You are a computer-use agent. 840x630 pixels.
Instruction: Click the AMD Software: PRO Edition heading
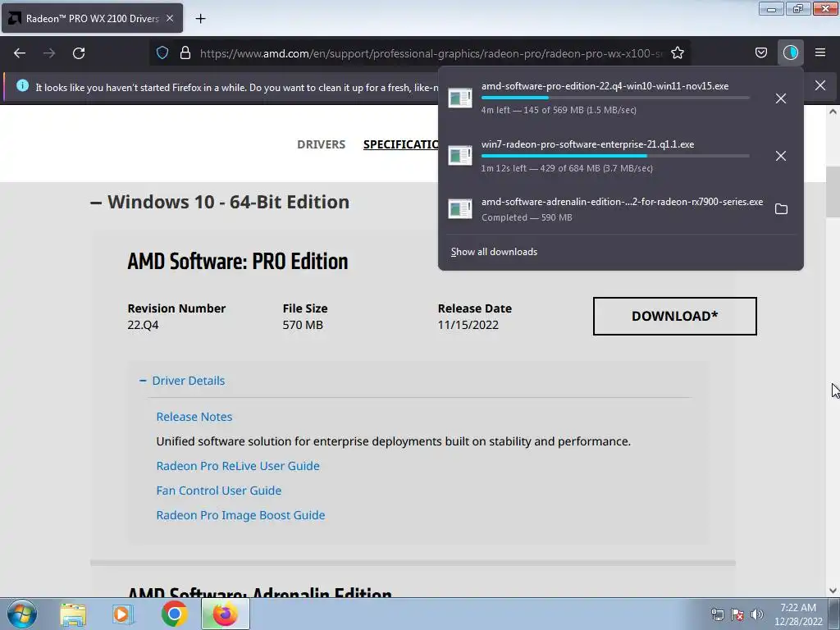[x=237, y=262]
